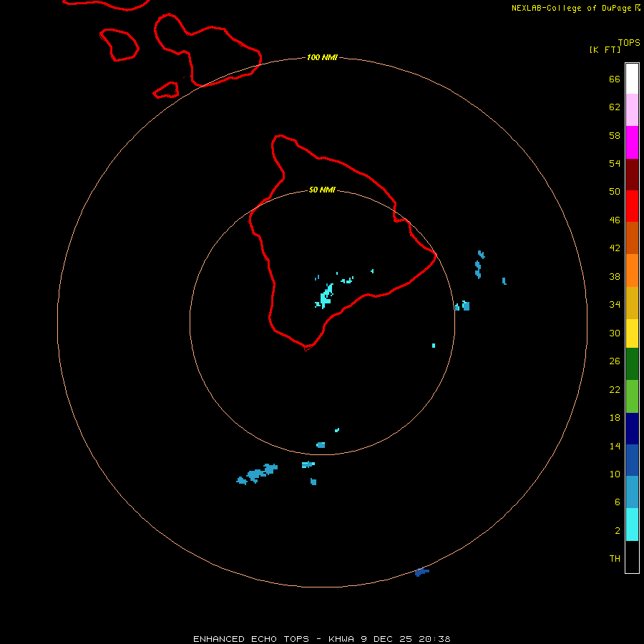This screenshot has width=644, height=644.
Task: Click the light green 26 kft legend swatch
Action: [x=632, y=396]
